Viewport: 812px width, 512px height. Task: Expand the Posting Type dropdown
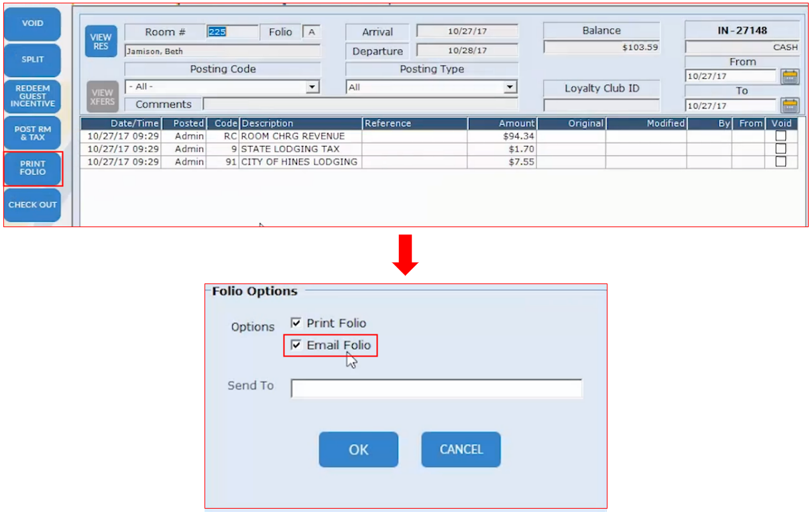tap(510, 87)
